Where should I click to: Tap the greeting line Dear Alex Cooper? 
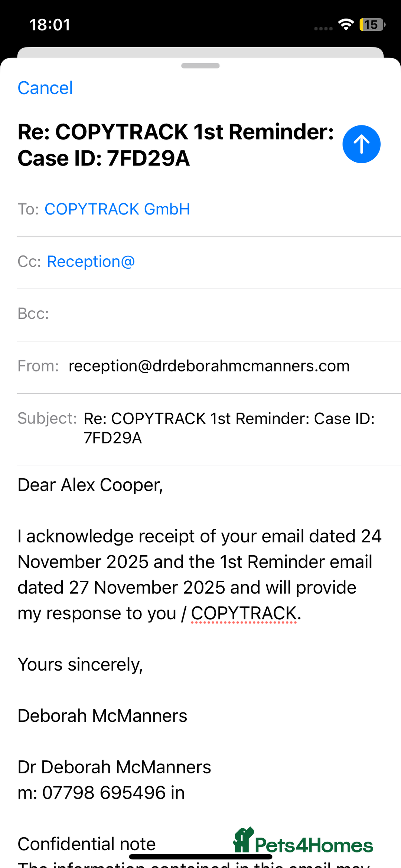point(90,485)
